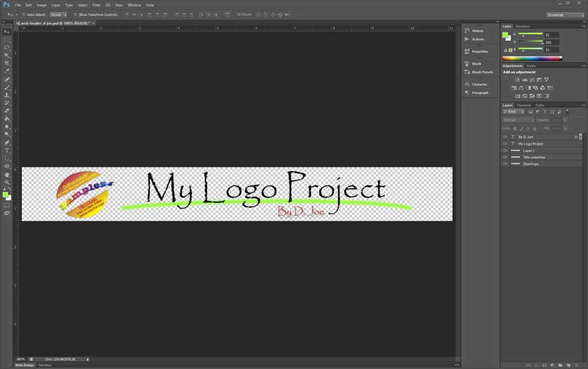This screenshot has height=369, width=588.
Task: Expand the layer filter Kind dropdown
Action: [x=514, y=112]
